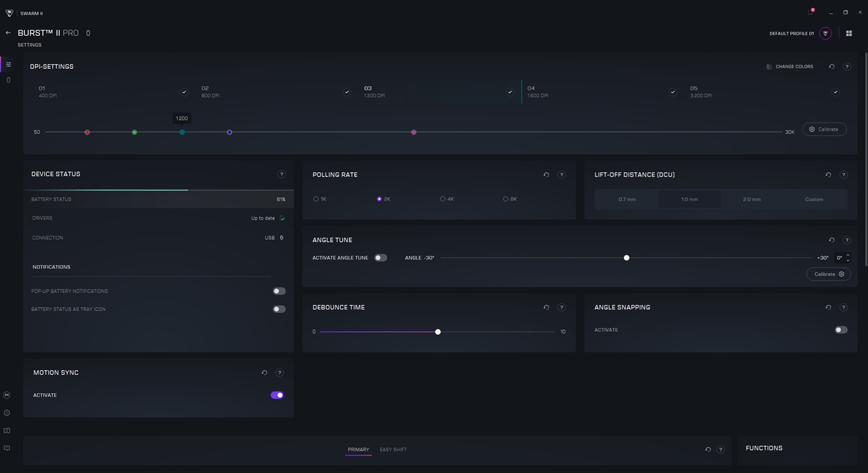Click Change Colors in DPI settings

(x=789, y=66)
